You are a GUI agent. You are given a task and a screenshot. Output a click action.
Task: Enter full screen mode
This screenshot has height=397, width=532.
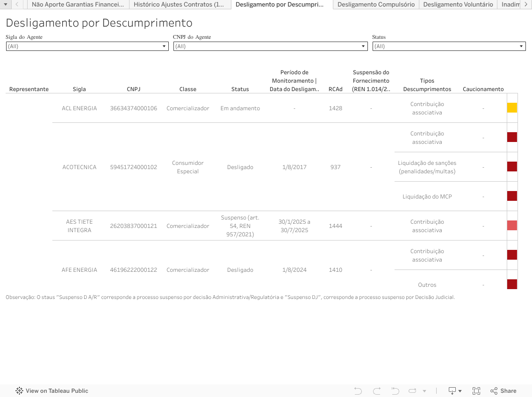pyautogui.click(x=476, y=391)
